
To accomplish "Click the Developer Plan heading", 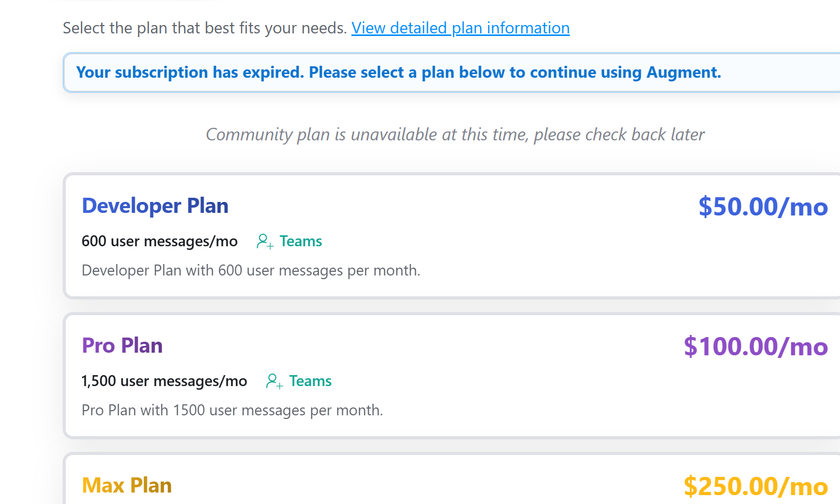I will point(155,206).
